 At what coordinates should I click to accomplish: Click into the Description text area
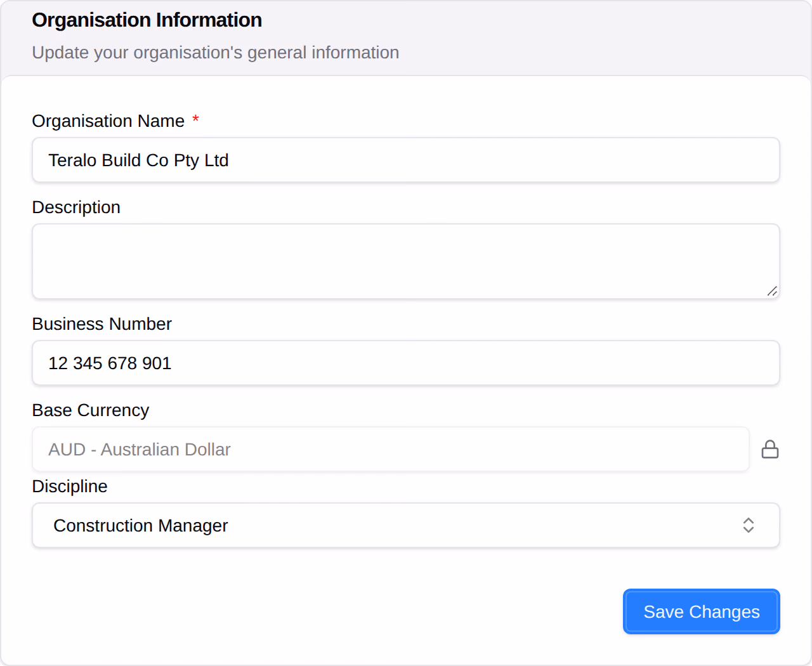pos(406,261)
